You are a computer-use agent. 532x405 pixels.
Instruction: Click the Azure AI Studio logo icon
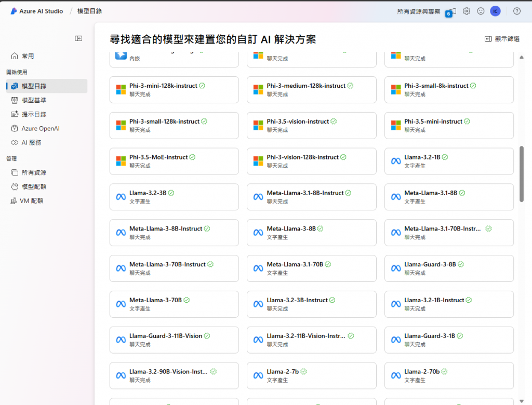pyautogui.click(x=14, y=11)
